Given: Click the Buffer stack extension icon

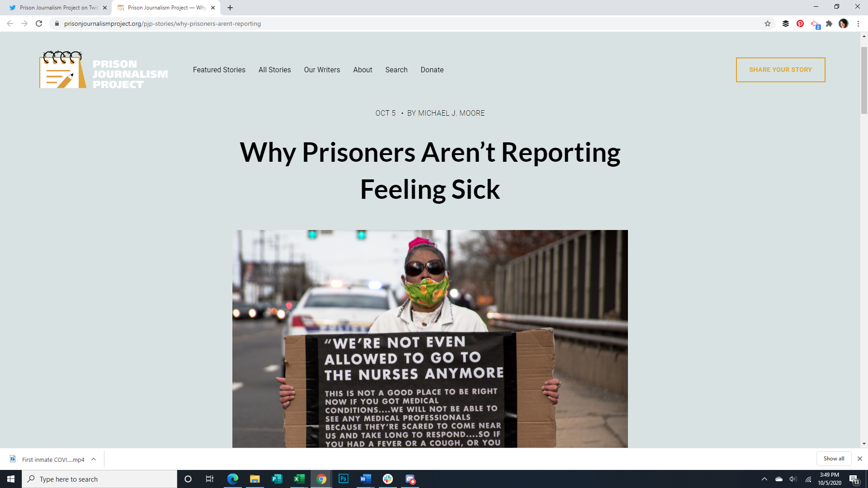Looking at the screenshot, I should (x=786, y=23).
